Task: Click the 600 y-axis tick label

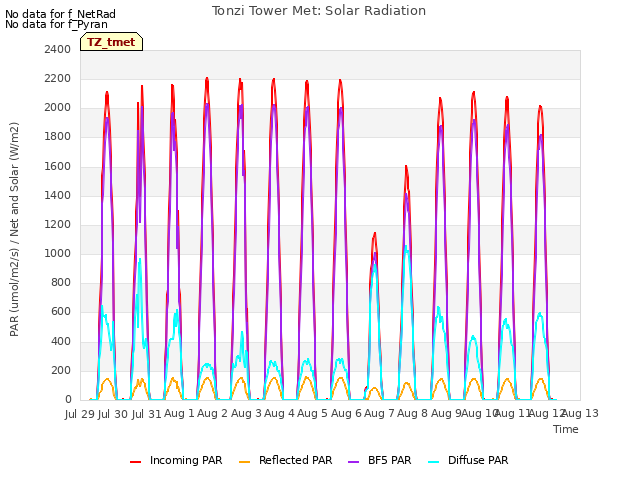Action: coord(61,312)
